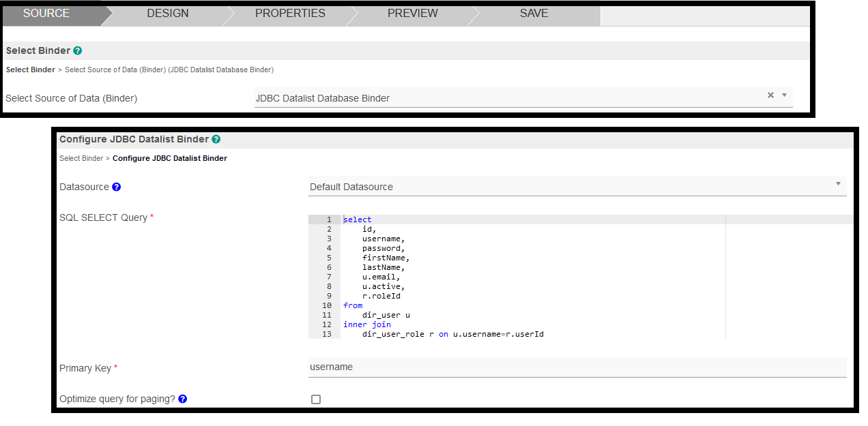Click the Datasource help icon
The width and height of the screenshot is (868, 426).
click(x=117, y=187)
